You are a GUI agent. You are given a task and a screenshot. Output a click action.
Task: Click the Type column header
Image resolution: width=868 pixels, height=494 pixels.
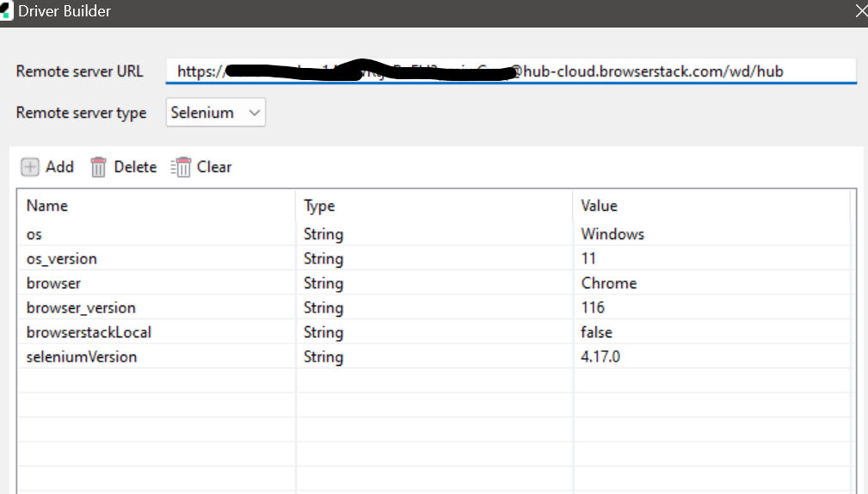319,206
